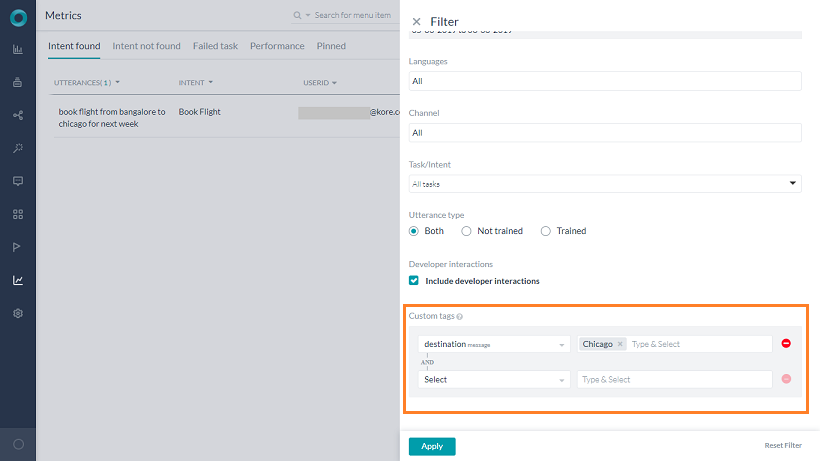This screenshot has width=820, height=461.
Task: Switch to the Intent not found tab
Action: [146, 46]
